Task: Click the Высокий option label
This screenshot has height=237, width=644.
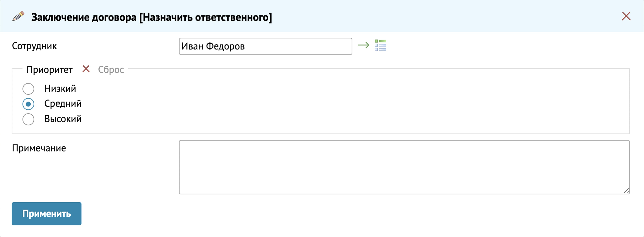Action: click(x=63, y=119)
